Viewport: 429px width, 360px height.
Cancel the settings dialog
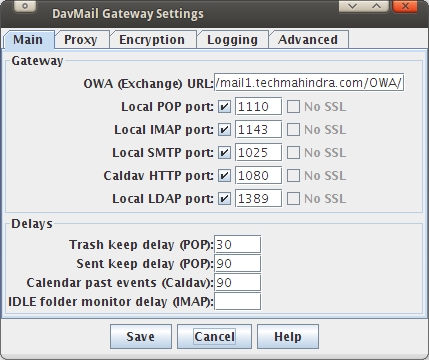coord(214,337)
